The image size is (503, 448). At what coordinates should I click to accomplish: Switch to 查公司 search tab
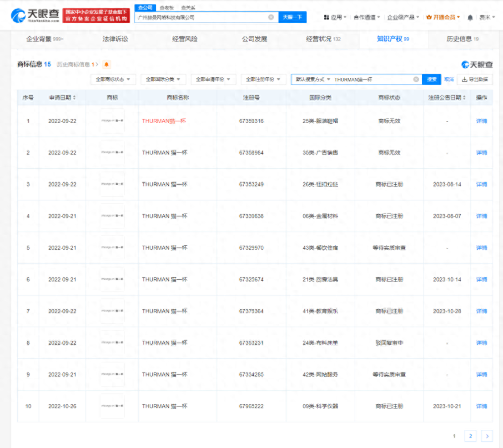pos(146,8)
